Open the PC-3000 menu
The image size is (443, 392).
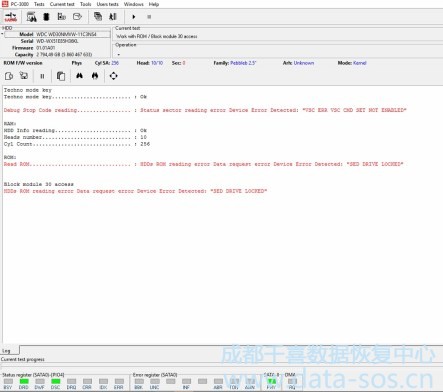(x=20, y=4)
